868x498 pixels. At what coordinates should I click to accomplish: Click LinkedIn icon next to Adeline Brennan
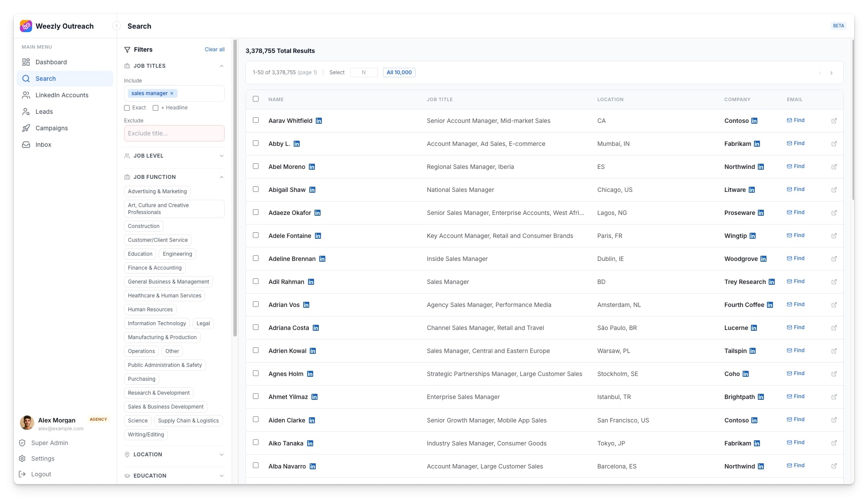tap(322, 259)
